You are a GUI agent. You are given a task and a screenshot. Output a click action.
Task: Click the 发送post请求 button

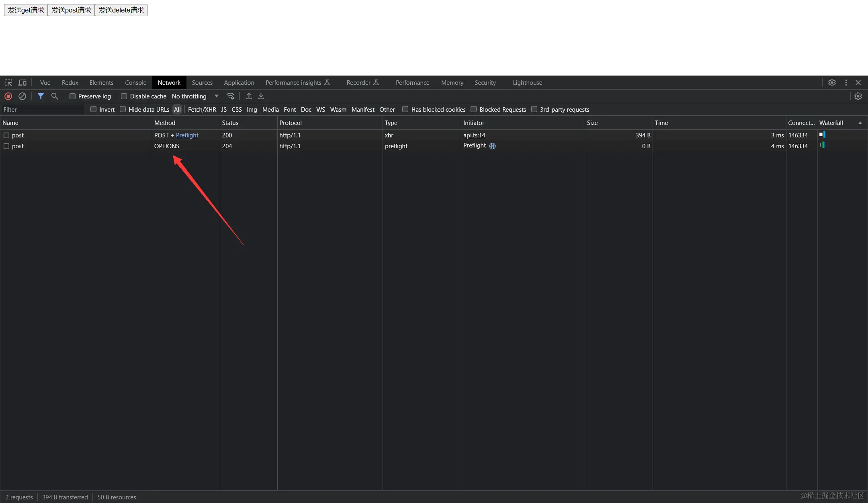tap(71, 10)
